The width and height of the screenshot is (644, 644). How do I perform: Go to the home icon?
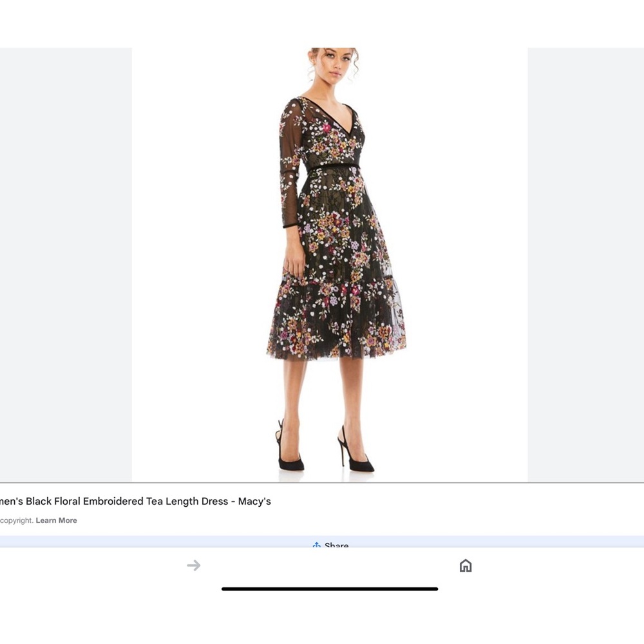pyautogui.click(x=466, y=565)
